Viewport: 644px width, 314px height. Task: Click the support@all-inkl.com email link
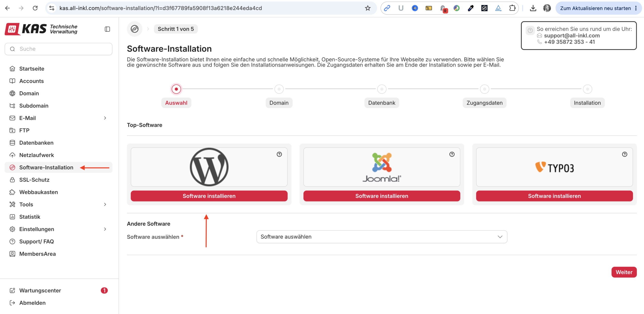pyautogui.click(x=572, y=35)
